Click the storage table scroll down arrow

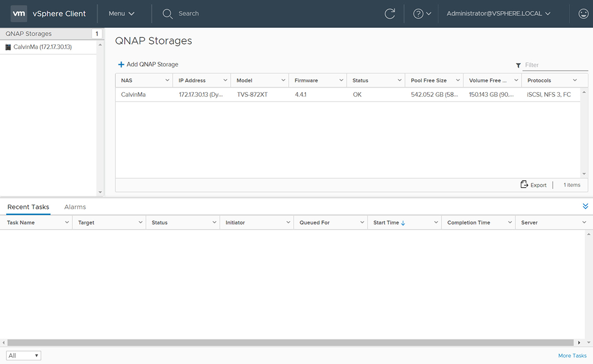pos(584,173)
